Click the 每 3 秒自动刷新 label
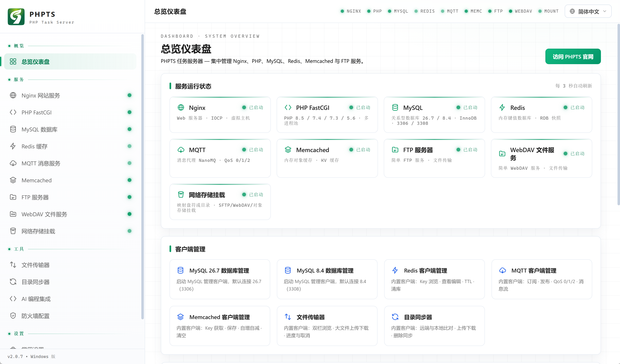620x364 pixels. [574, 86]
